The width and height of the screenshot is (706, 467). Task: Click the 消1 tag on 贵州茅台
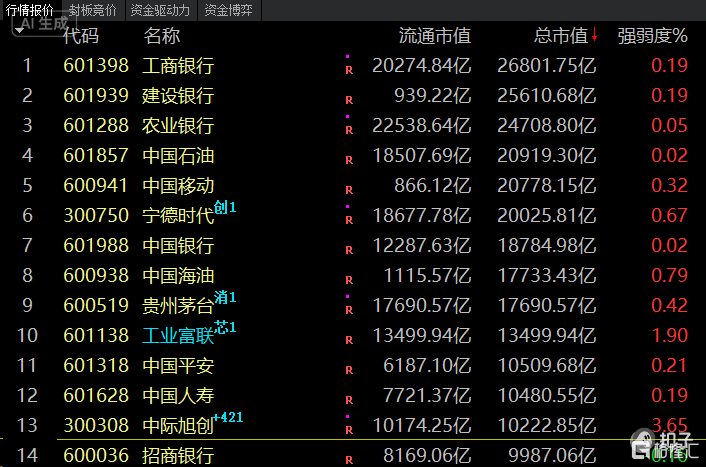click(225, 297)
